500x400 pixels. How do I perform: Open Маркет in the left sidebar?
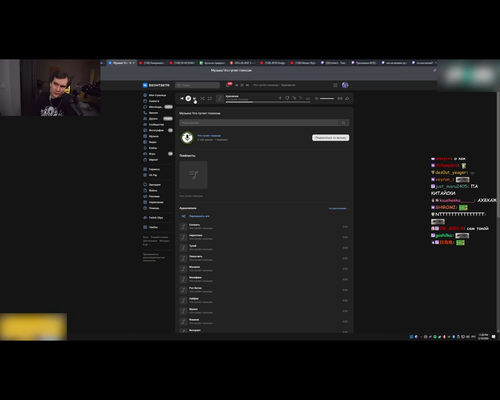tap(151, 160)
